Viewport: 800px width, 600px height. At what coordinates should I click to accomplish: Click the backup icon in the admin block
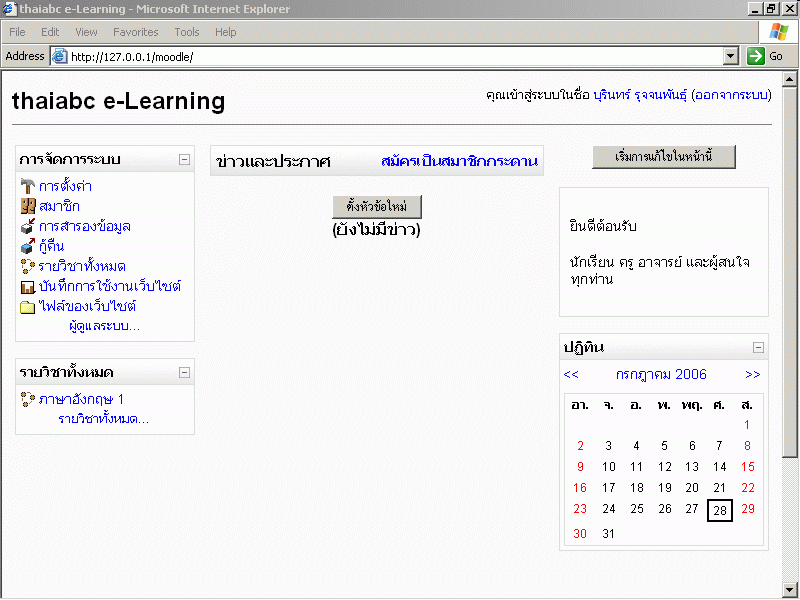coord(28,226)
